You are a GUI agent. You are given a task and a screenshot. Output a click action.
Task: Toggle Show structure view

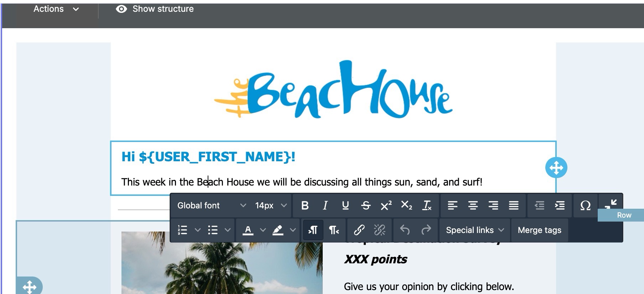point(155,9)
